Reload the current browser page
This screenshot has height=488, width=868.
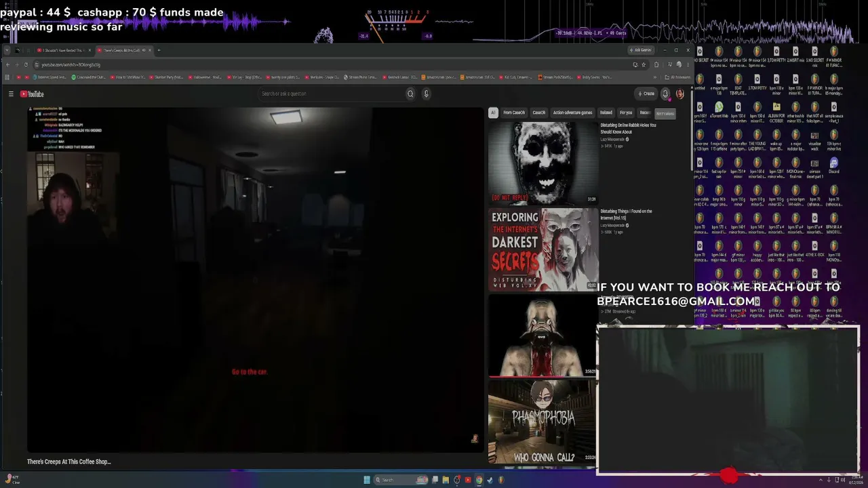click(x=26, y=64)
